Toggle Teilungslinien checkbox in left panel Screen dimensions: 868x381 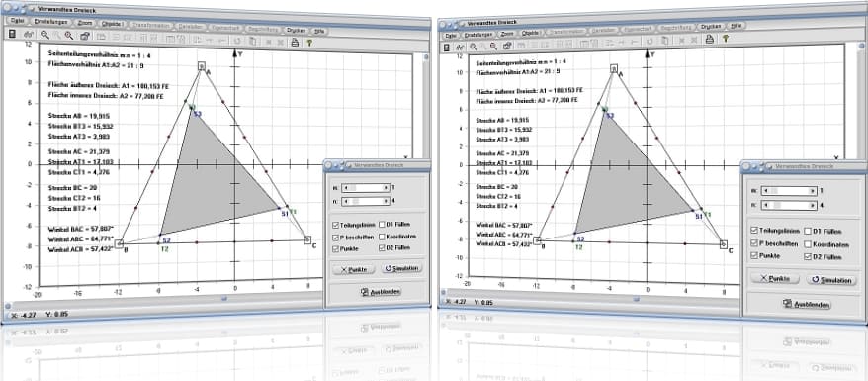click(x=336, y=225)
